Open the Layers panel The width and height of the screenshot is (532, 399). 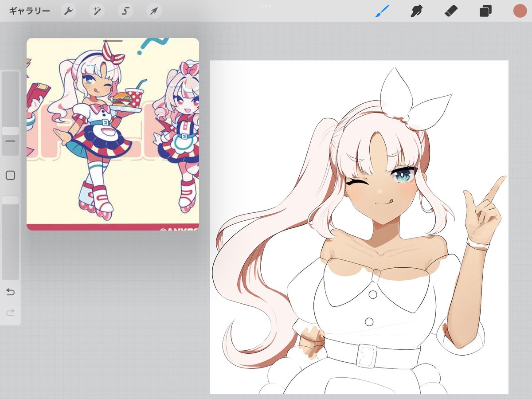(485, 11)
